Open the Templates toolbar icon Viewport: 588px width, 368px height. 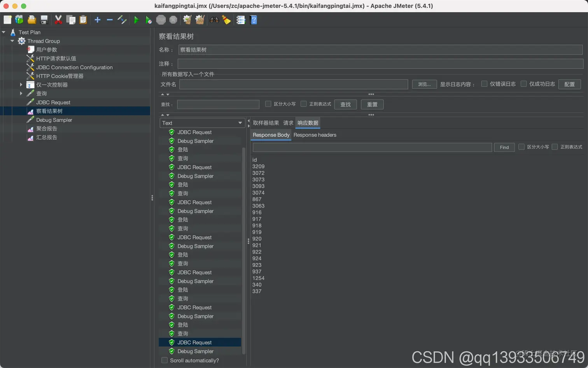(x=19, y=20)
